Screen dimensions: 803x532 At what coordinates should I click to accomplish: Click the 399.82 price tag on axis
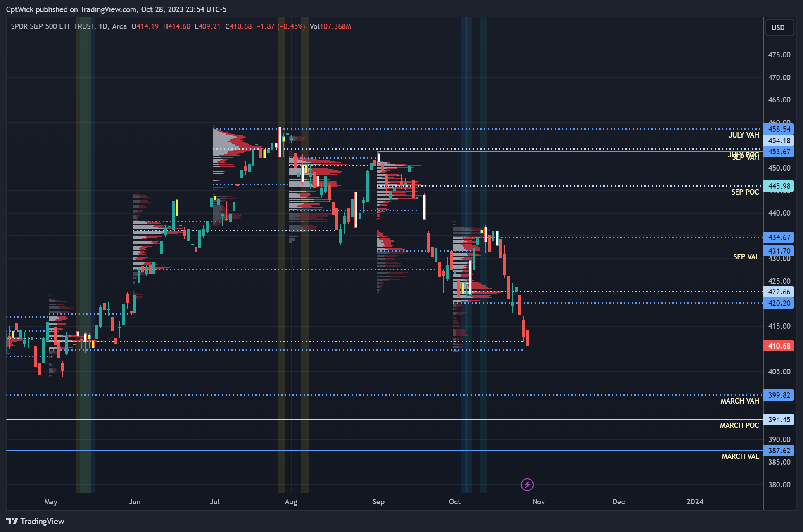[779, 395]
